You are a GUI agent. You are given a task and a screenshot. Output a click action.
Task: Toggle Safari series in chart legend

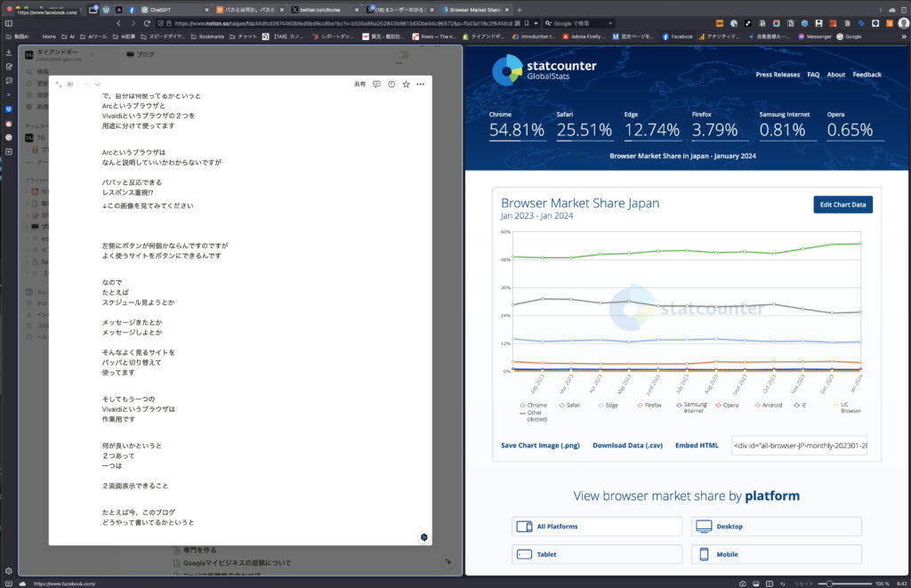click(x=569, y=405)
